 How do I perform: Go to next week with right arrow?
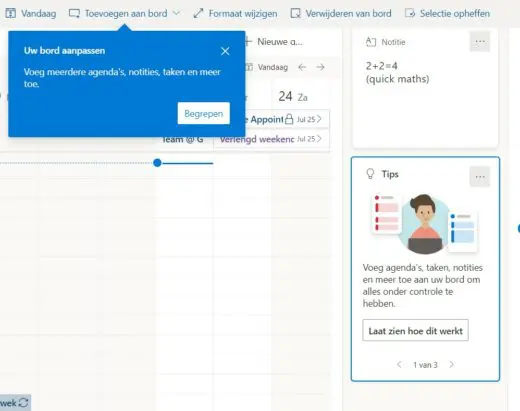[x=320, y=67]
